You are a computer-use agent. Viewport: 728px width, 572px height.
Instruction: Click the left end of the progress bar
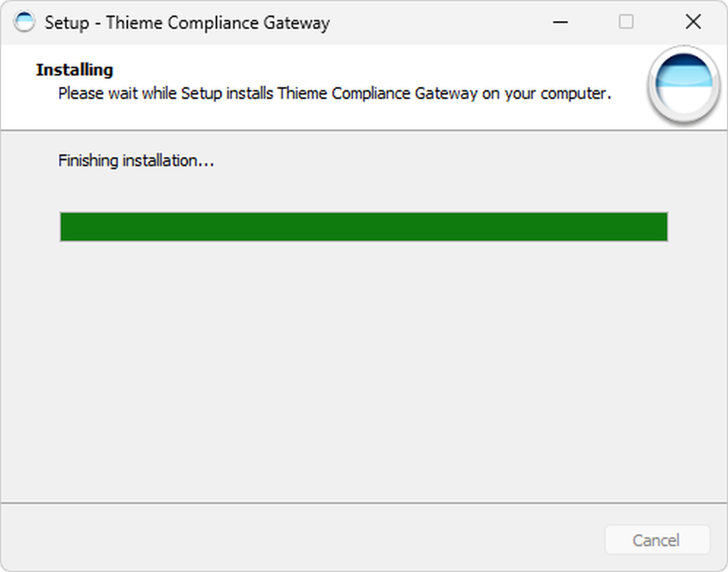tap(64, 227)
